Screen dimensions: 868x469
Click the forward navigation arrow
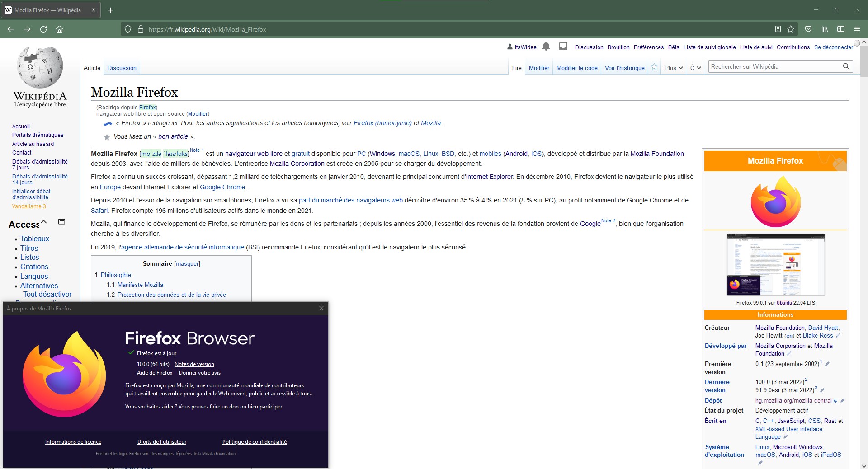(x=27, y=29)
